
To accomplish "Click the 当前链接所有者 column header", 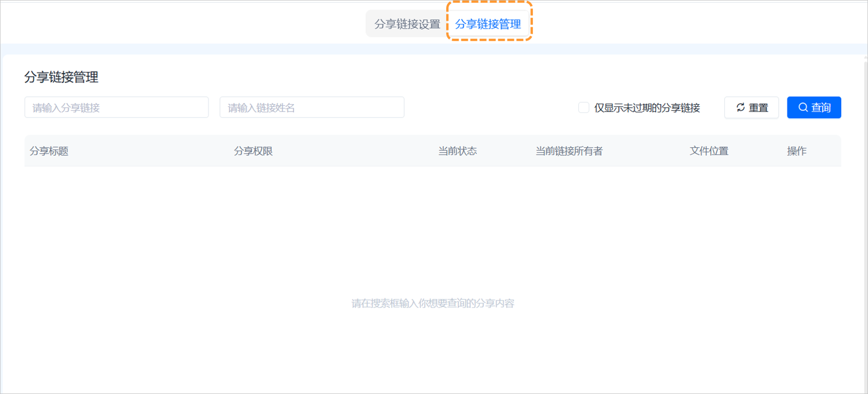I will coord(569,151).
